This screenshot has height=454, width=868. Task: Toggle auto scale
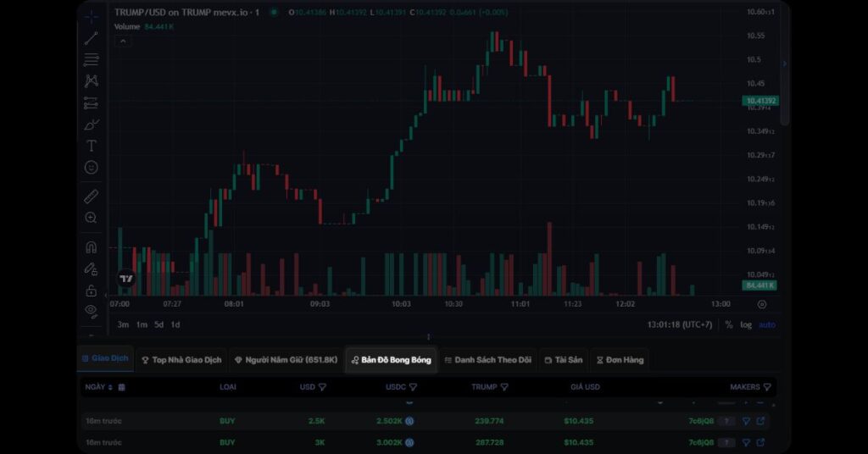coord(766,324)
